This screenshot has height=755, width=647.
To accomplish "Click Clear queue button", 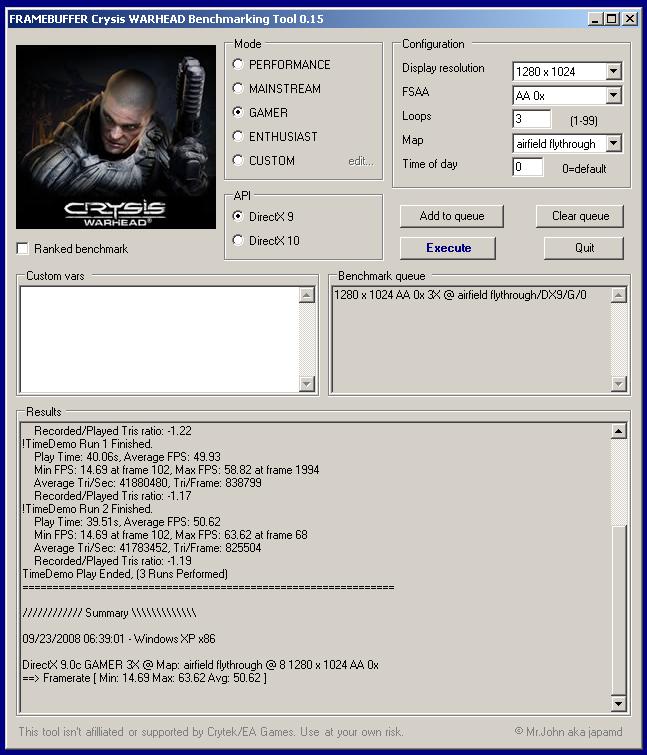I will tap(580, 216).
